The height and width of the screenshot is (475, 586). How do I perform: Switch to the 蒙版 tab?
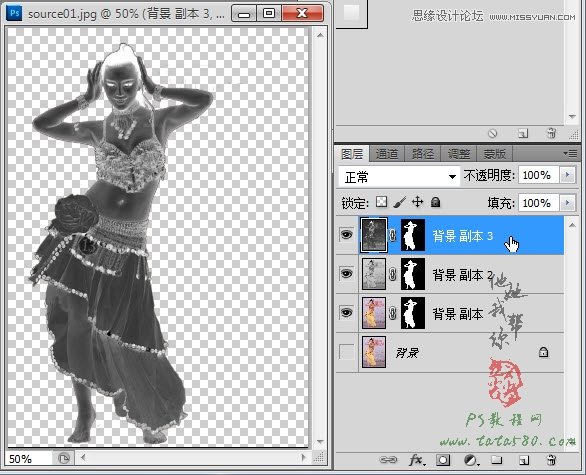coord(494,154)
